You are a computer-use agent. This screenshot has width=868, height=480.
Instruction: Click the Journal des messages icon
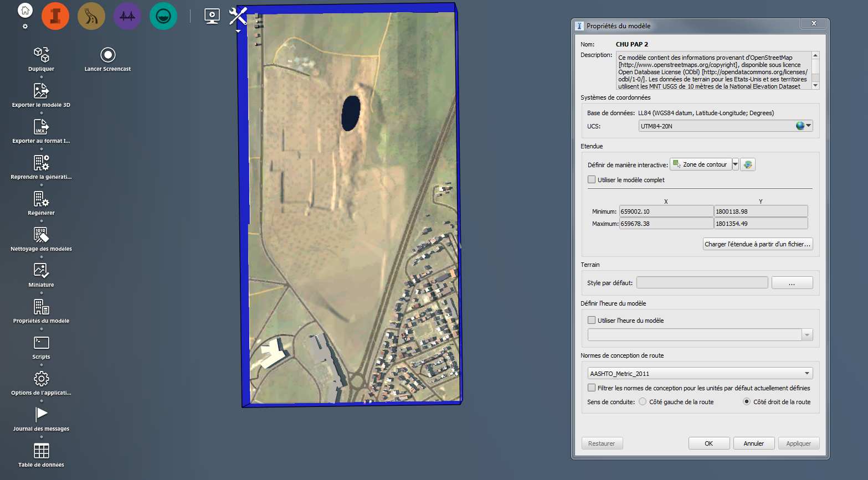pos(40,414)
